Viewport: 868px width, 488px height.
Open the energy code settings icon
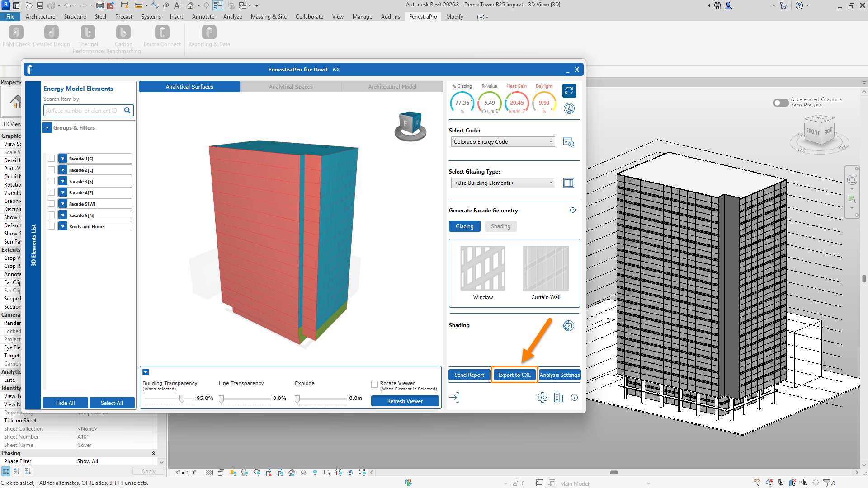coord(569,142)
